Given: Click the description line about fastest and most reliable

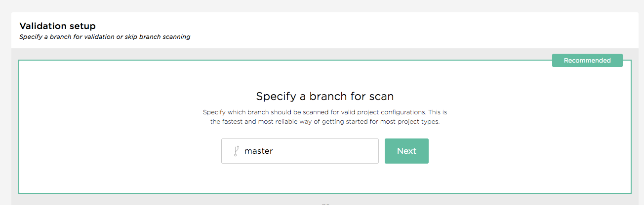Looking at the screenshot, I should (x=324, y=122).
